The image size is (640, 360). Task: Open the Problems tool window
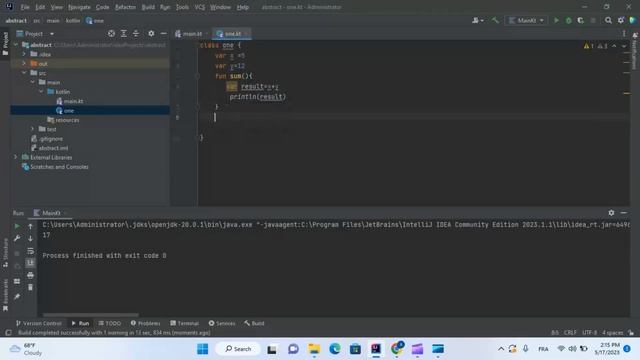point(145,323)
